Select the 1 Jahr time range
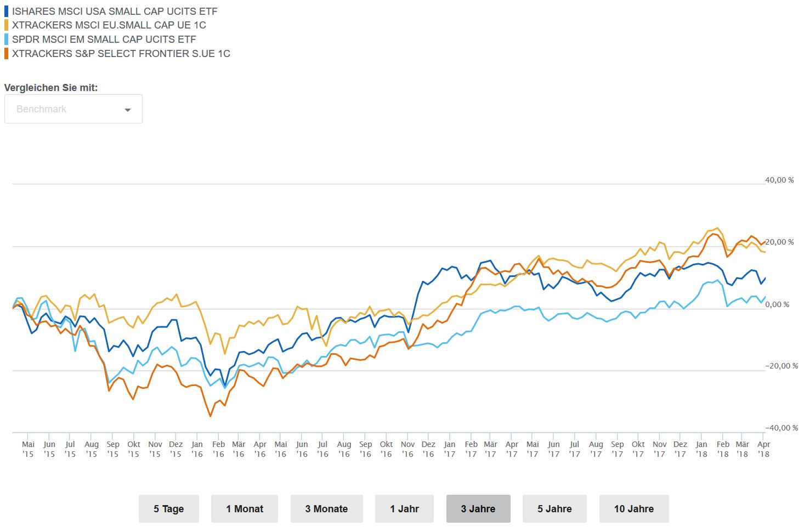Viewport: 804px width, 532px height. (404, 509)
